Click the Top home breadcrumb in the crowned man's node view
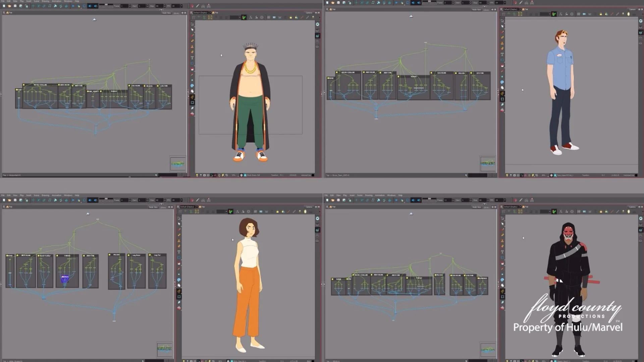 9,13
